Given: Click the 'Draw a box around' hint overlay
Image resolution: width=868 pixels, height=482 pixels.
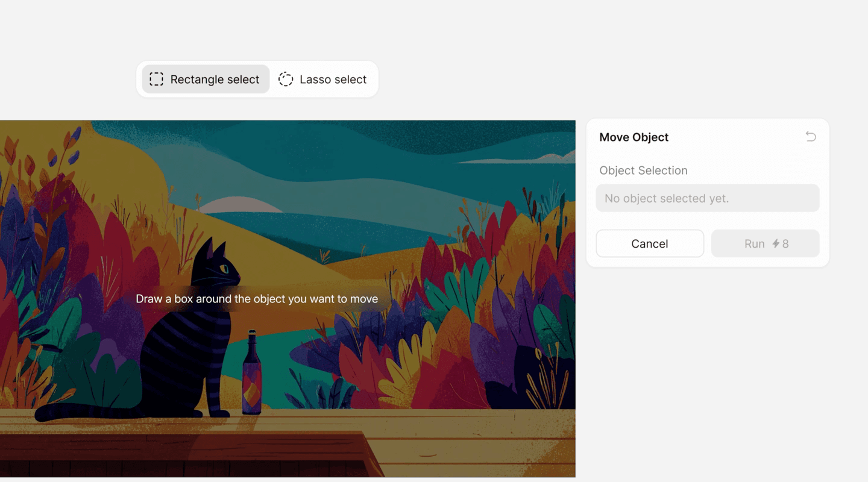Looking at the screenshot, I should [x=257, y=299].
